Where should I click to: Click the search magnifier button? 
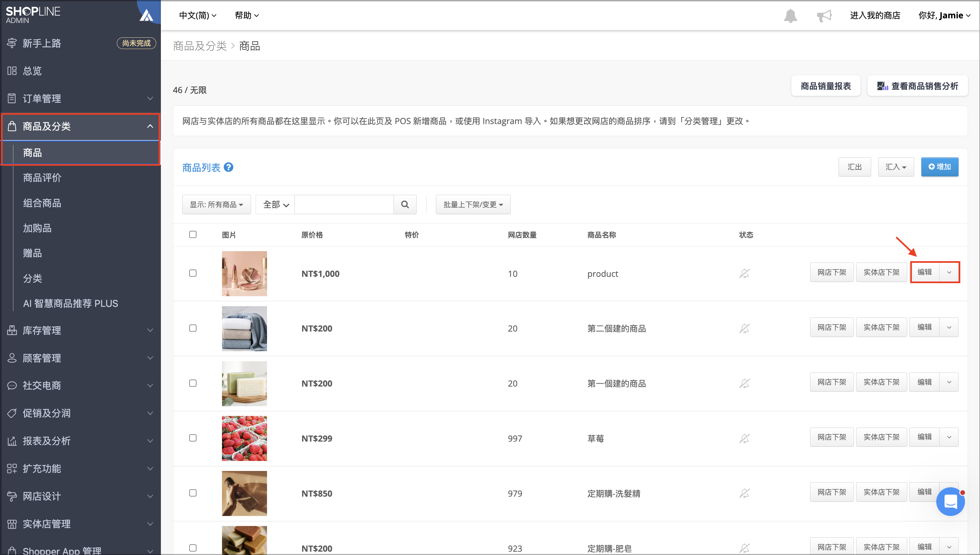(x=405, y=204)
